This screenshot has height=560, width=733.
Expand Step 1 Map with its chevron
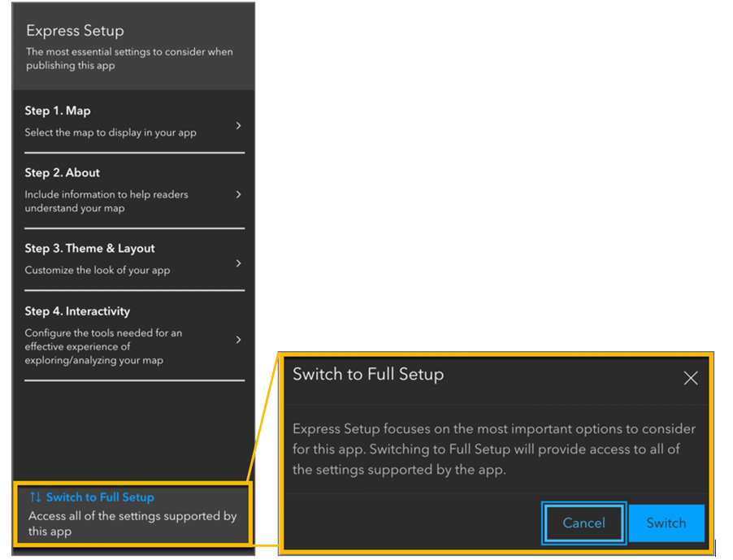pyautogui.click(x=238, y=126)
